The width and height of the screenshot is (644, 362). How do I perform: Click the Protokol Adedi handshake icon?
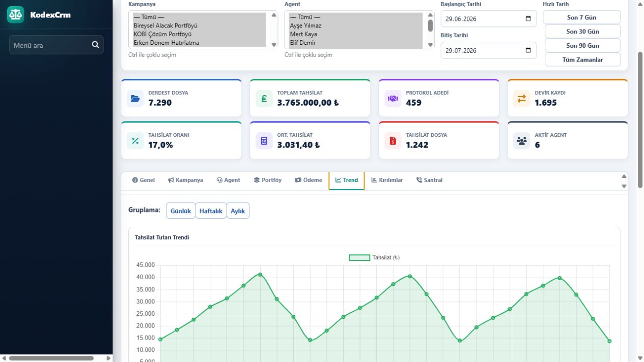[393, 99]
